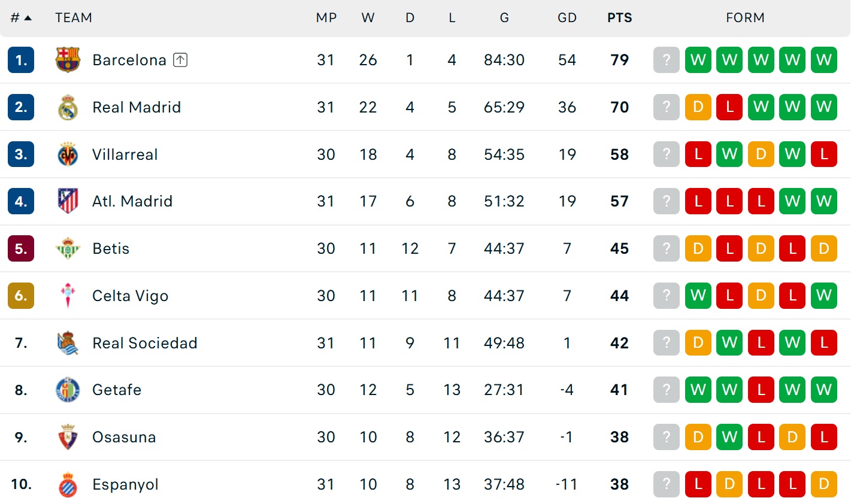
Task: Click the Barcelona club crest icon
Action: tap(68, 60)
